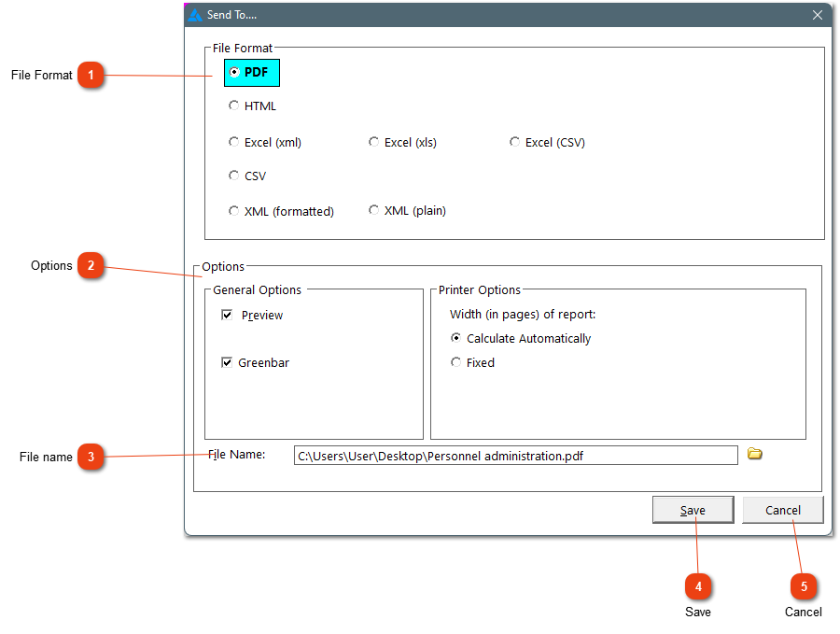Click the 'File Name:' label
The width and height of the screenshot is (840, 634).
(x=236, y=455)
